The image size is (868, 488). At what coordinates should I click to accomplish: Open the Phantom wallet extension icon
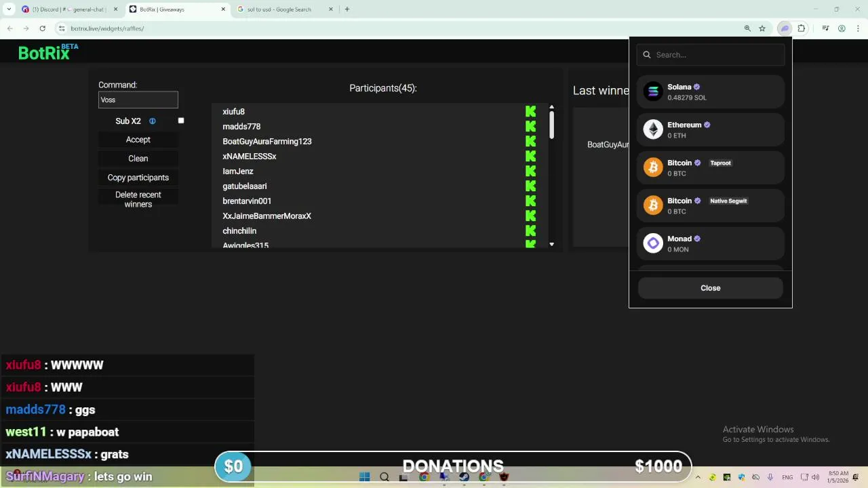pyautogui.click(x=785, y=28)
